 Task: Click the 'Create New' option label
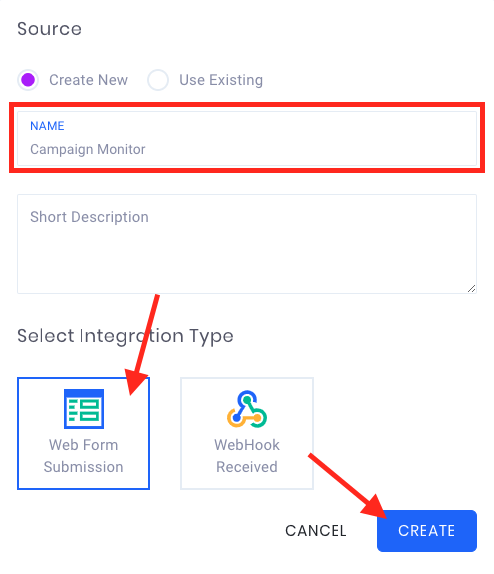point(88,80)
